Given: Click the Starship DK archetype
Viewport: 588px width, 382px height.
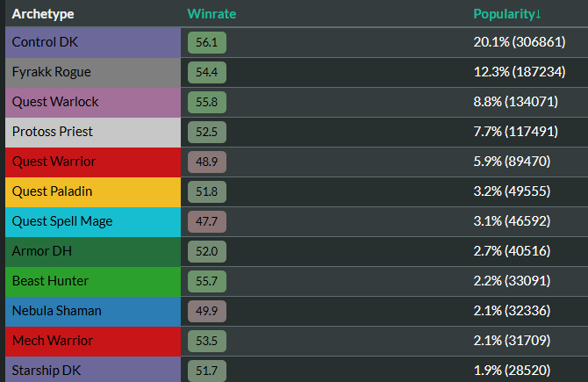Looking at the screenshot, I should 47,370.
